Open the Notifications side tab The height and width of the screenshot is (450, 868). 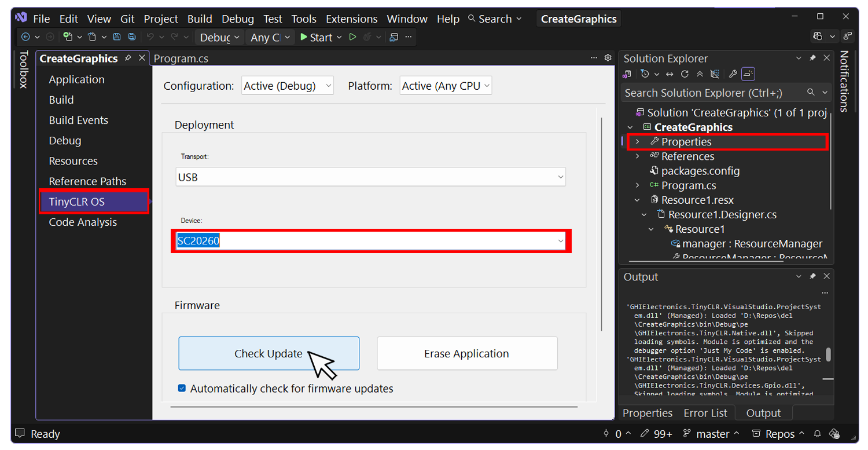[x=844, y=81]
